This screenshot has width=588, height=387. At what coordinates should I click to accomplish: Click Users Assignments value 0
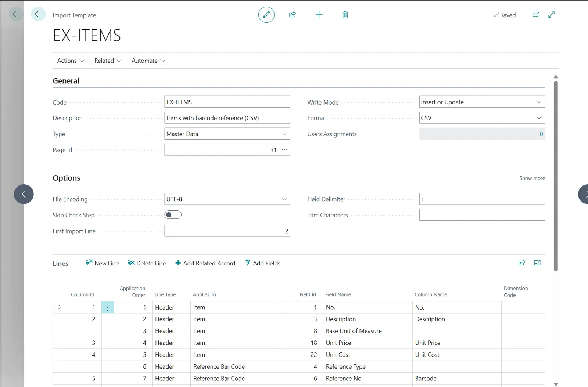tap(541, 134)
